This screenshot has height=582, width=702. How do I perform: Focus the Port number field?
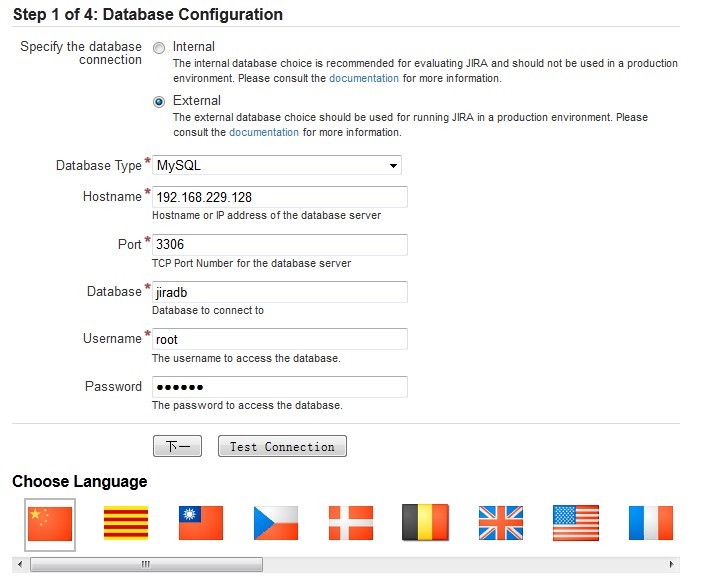(x=279, y=244)
